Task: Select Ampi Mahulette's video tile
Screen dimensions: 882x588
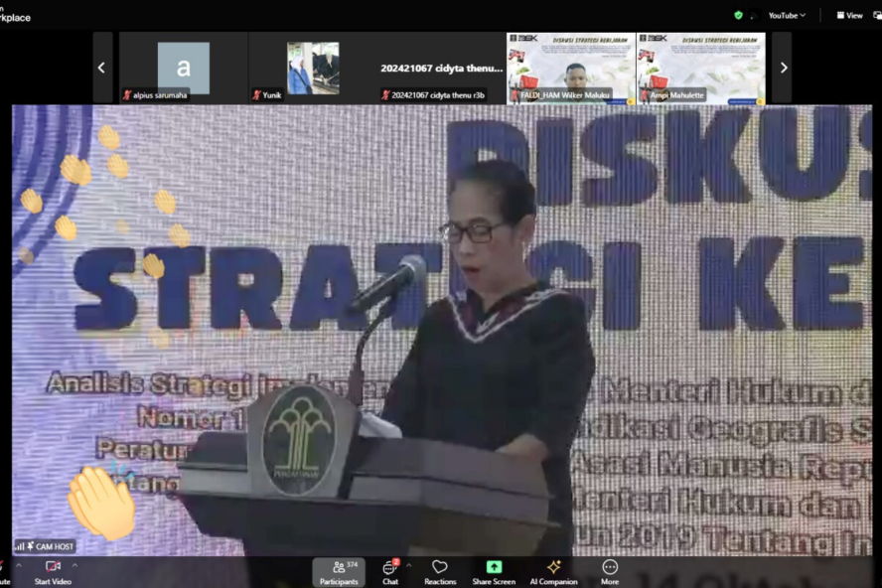Action: (x=700, y=68)
